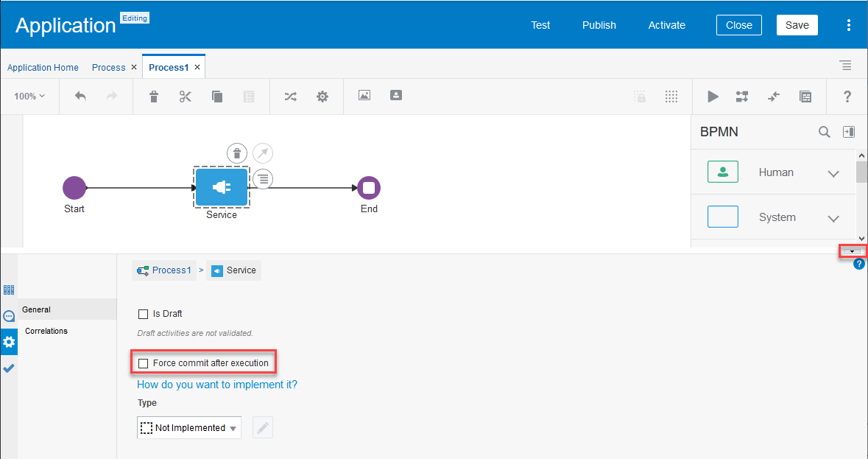Click the arrow connector icon above Service
This screenshot has width=868, height=459.
263,153
